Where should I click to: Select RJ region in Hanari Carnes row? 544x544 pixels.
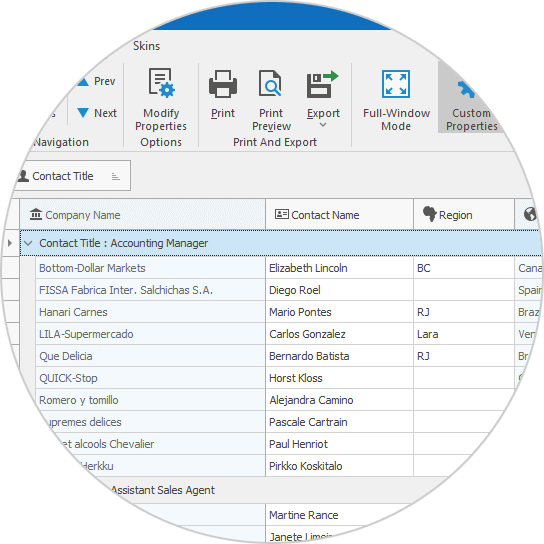point(464,312)
